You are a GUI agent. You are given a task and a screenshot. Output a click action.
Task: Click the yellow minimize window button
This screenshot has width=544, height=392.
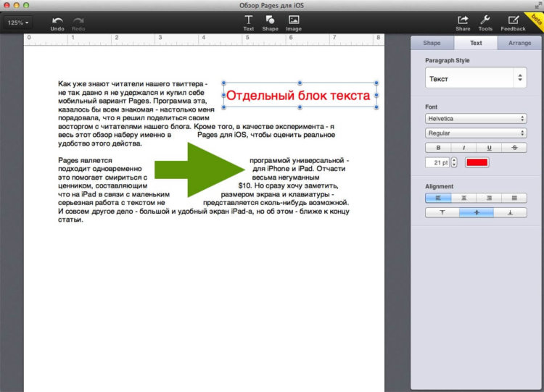16,5
